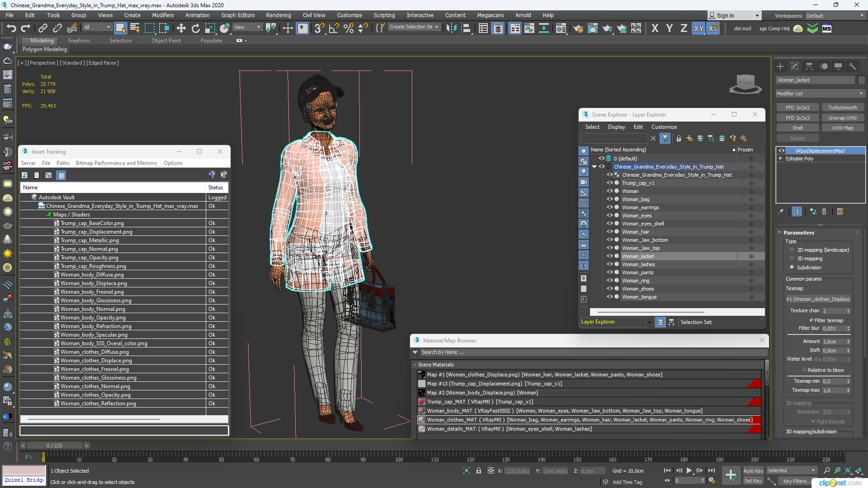Select the 3D mapping radio option
Image resolution: width=868 pixels, height=488 pixels.
792,258
